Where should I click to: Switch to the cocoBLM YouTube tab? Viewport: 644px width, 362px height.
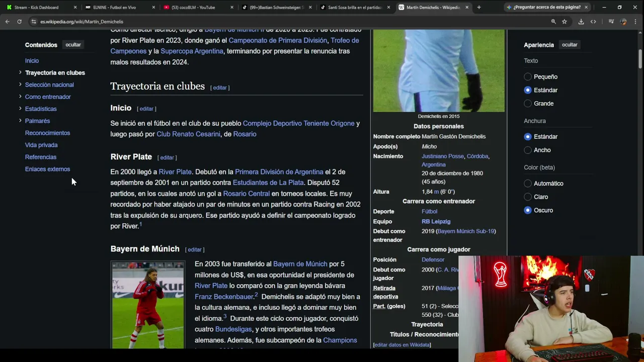(197, 8)
